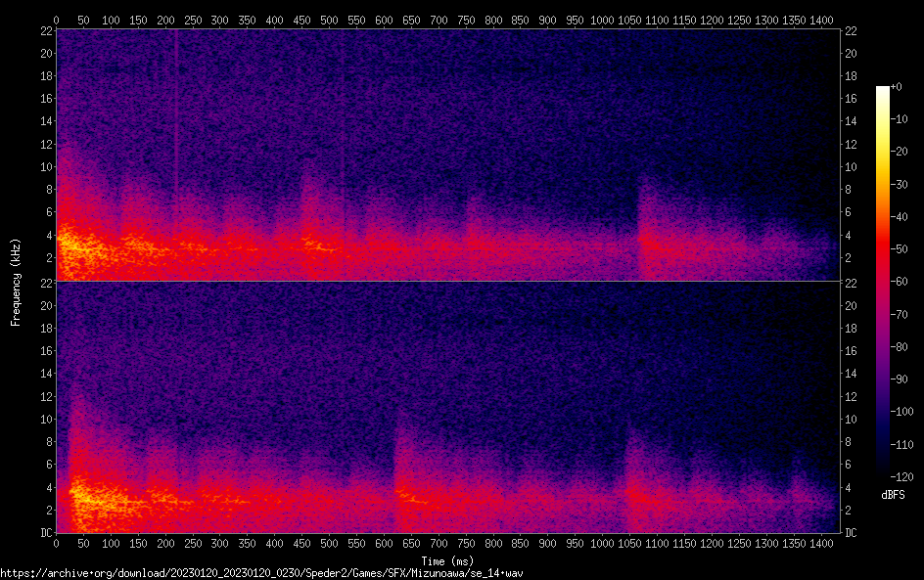Click the "Time (ms)" axis label
The width and height of the screenshot is (924, 580).
447,560
